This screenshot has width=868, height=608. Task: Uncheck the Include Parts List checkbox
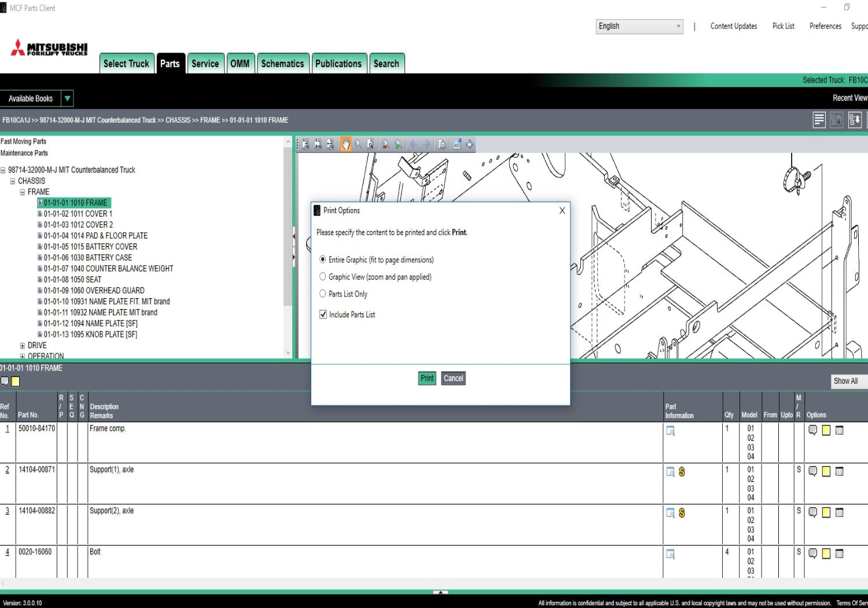click(323, 314)
